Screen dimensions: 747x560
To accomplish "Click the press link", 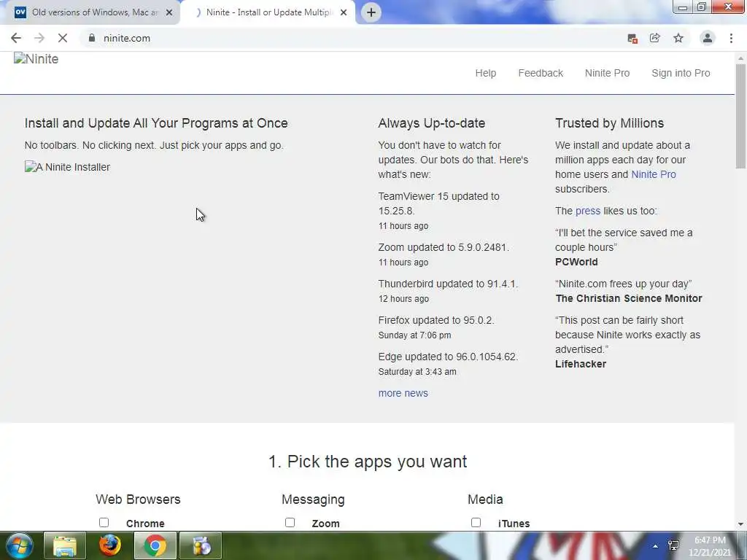I will pyautogui.click(x=588, y=211).
